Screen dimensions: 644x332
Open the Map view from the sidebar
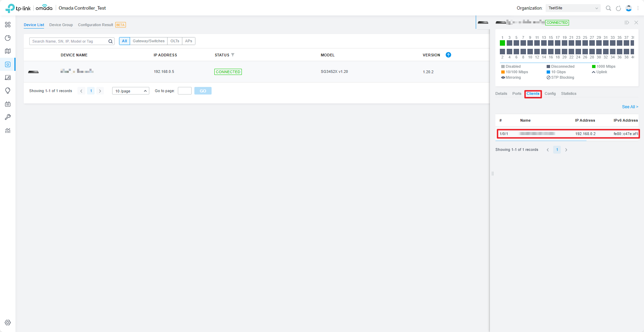click(8, 51)
